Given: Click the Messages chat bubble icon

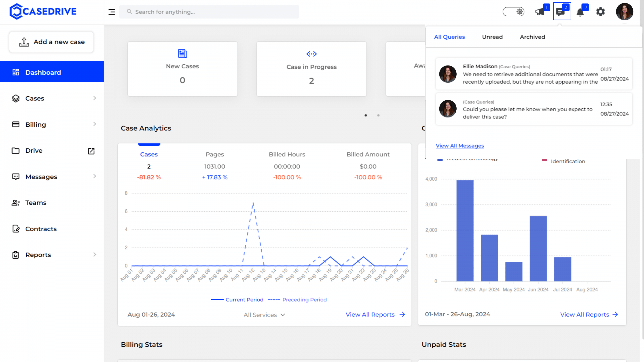Looking at the screenshot, I should click(16, 177).
